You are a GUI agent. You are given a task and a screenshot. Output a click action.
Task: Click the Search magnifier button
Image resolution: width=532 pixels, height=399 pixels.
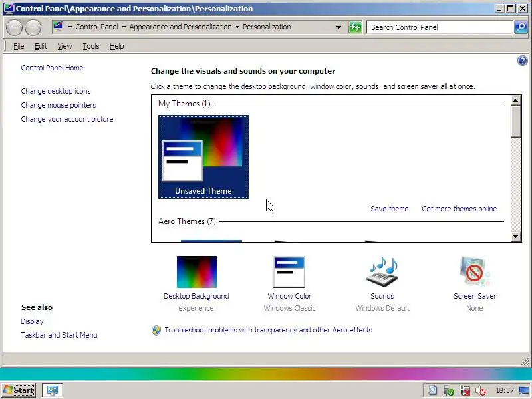point(521,27)
